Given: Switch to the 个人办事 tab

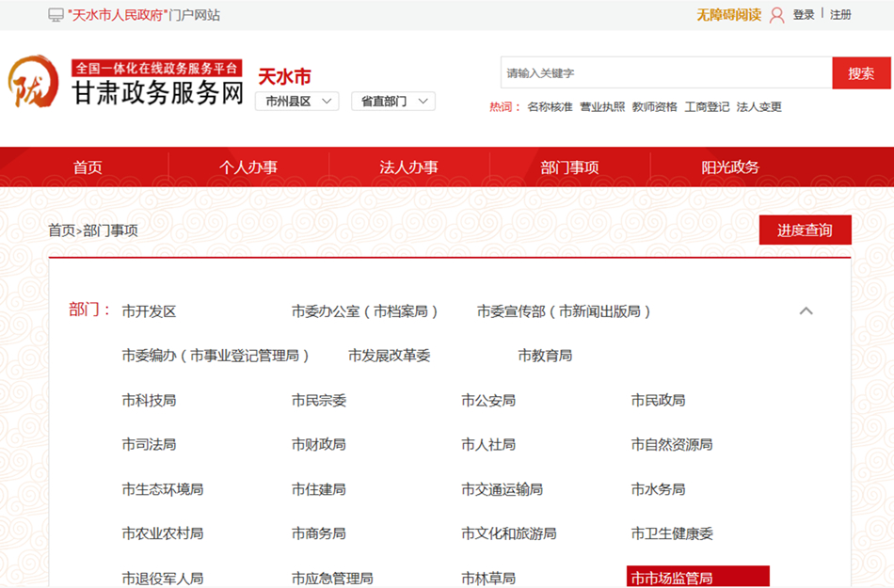Looking at the screenshot, I should [x=248, y=167].
